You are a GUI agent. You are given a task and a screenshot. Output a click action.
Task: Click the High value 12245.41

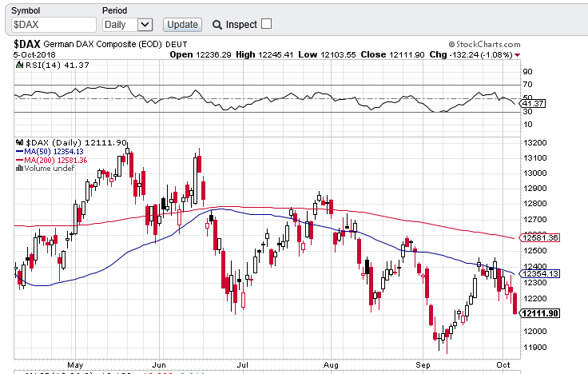point(276,55)
